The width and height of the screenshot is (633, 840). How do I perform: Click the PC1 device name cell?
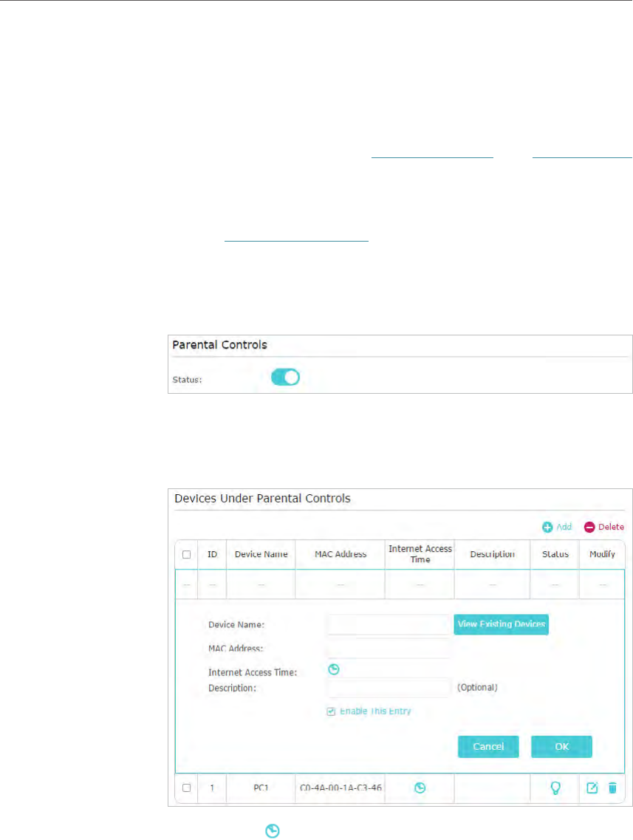(261, 788)
